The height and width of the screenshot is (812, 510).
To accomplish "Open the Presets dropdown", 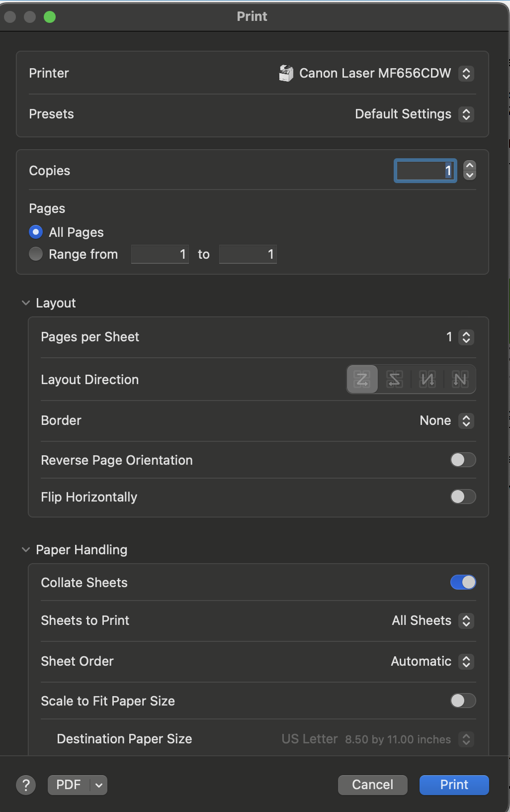I will pyautogui.click(x=466, y=114).
